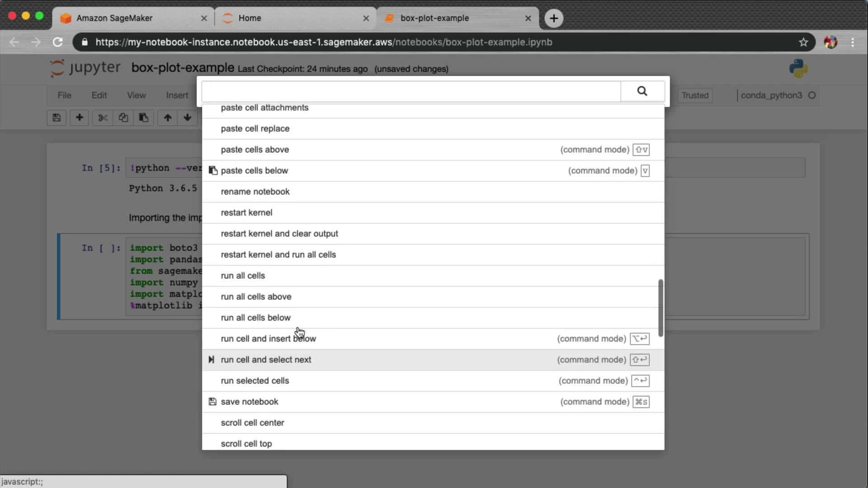Image resolution: width=868 pixels, height=488 pixels.
Task: Click the cut cells scissors icon
Action: pos(103,118)
